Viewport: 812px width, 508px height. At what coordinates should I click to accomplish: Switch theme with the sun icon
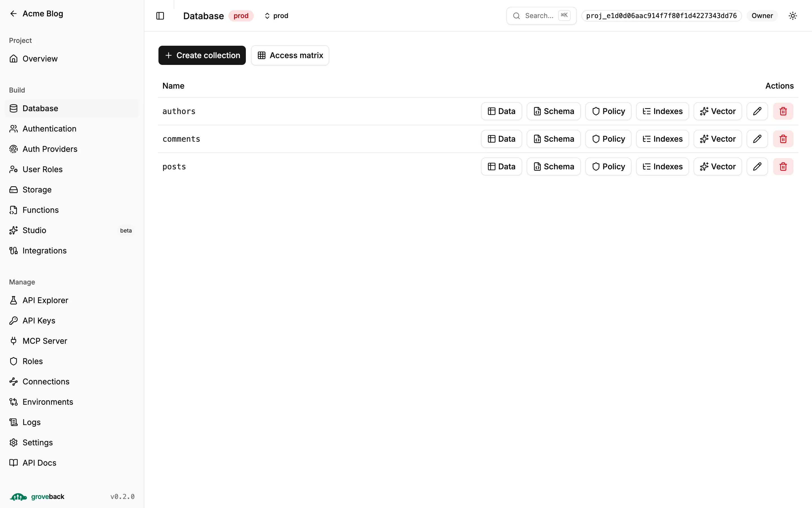pos(793,16)
